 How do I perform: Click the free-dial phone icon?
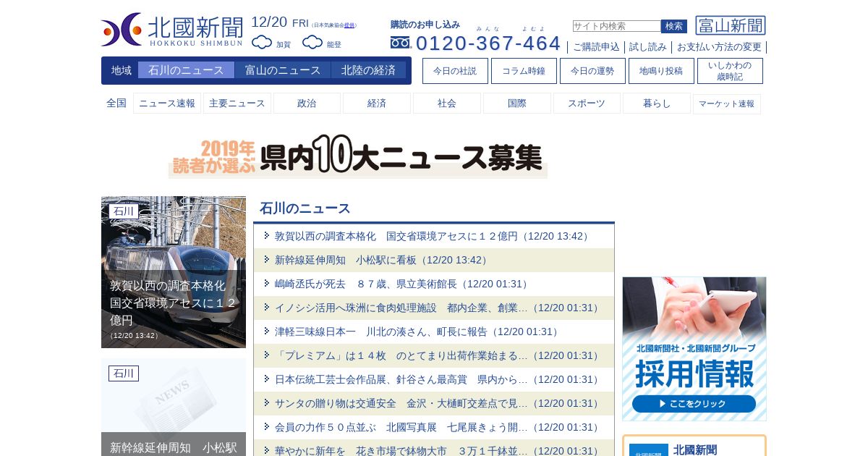point(400,43)
